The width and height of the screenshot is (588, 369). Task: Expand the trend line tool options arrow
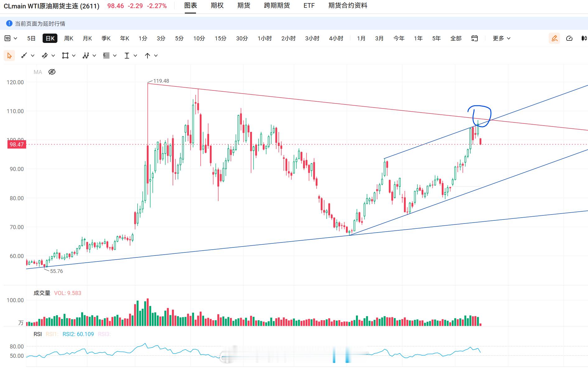click(33, 56)
